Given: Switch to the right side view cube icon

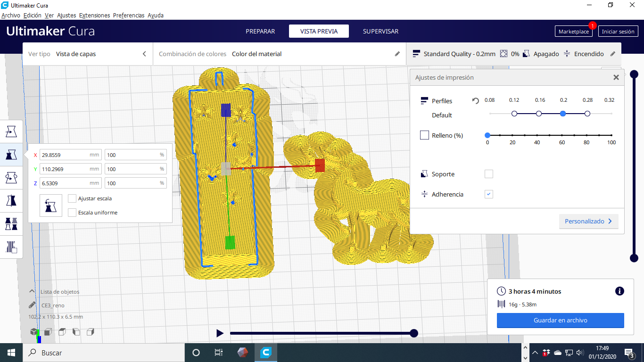Looking at the screenshot, I should tap(90, 332).
